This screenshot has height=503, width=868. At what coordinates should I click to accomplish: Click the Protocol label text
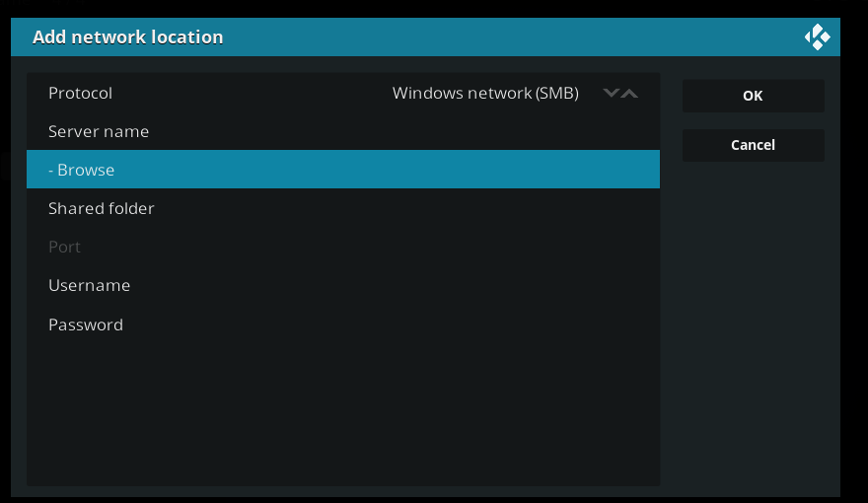80,93
